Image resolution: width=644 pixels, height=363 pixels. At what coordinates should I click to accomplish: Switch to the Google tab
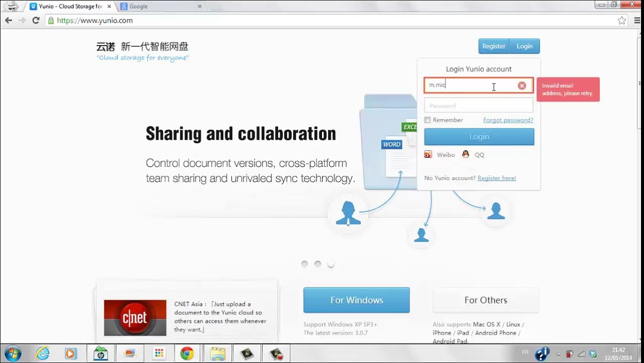pyautogui.click(x=161, y=7)
